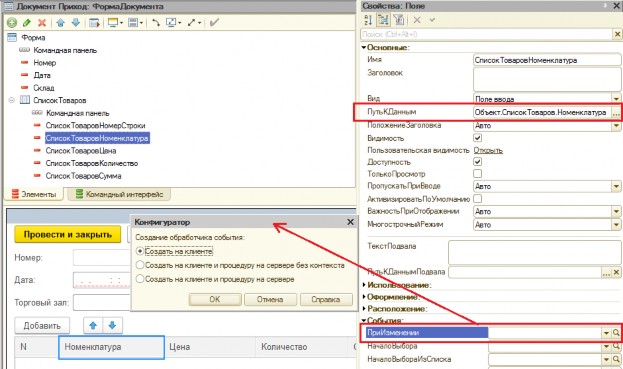The height and width of the screenshot is (369, 623).
Task: Click Отмена in the Конфигуратор dialog
Action: click(x=270, y=299)
